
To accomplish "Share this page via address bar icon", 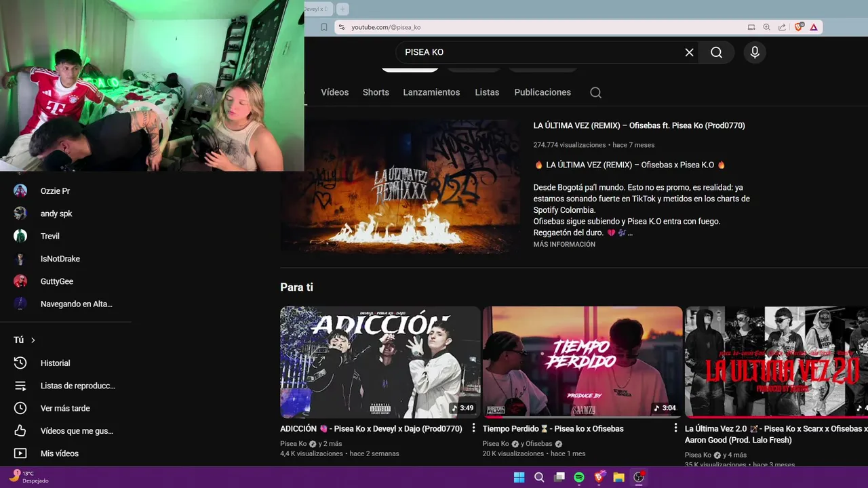I will point(782,27).
